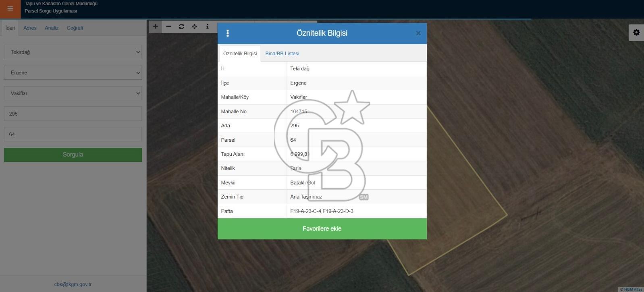Select the İl value Tekirdağ in table
The height and width of the screenshot is (292, 644).
tap(300, 69)
